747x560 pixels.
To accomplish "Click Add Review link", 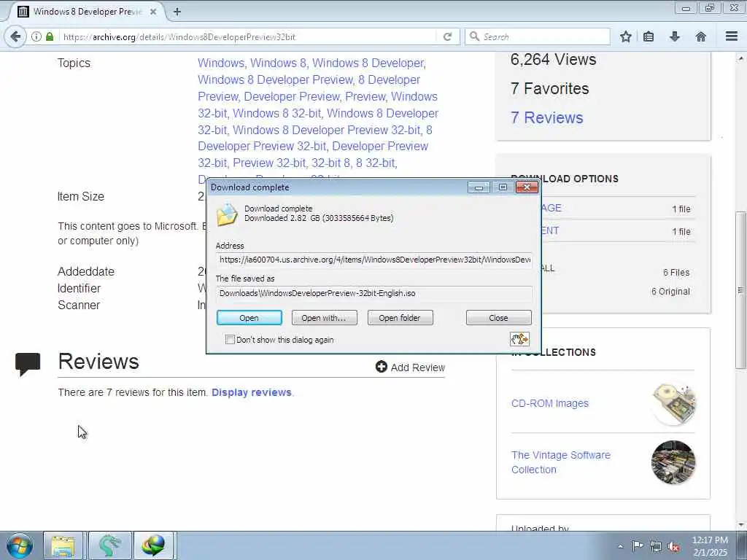I will [418, 367].
